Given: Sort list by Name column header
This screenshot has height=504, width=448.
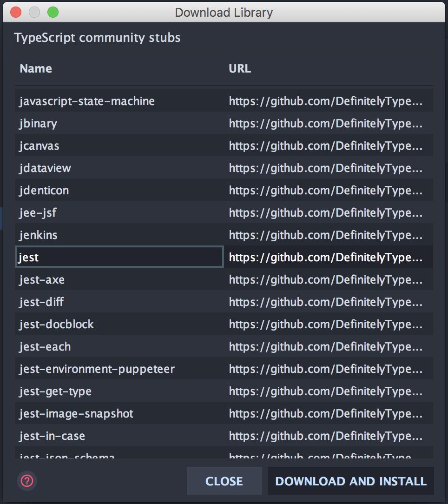Looking at the screenshot, I should pos(36,69).
